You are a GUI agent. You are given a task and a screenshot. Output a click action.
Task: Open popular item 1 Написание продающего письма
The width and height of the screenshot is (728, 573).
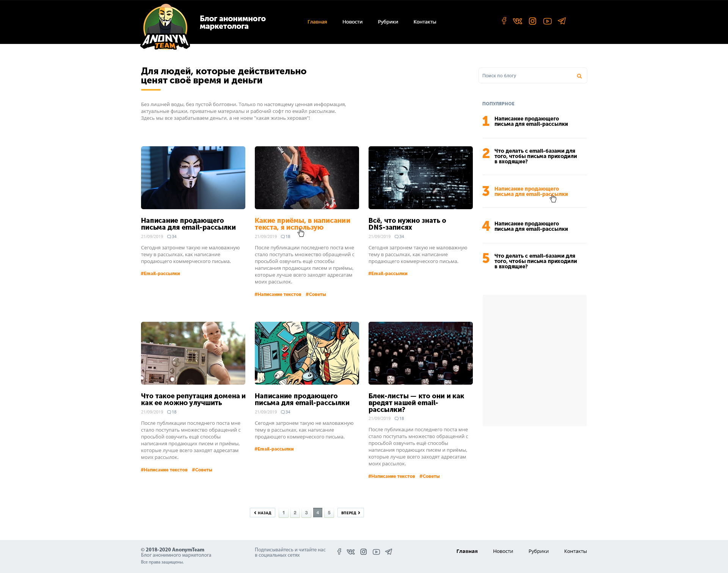[x=531, y=121]
